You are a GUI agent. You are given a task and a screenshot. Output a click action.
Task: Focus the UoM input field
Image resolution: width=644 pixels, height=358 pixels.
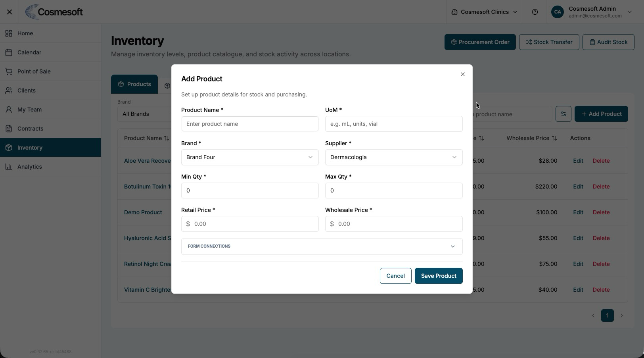click(394, 124)
